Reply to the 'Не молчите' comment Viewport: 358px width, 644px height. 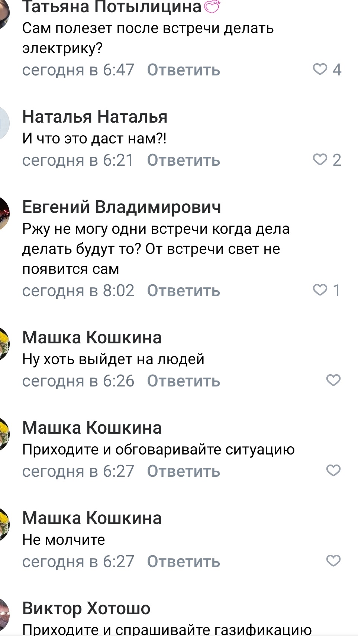183,562
